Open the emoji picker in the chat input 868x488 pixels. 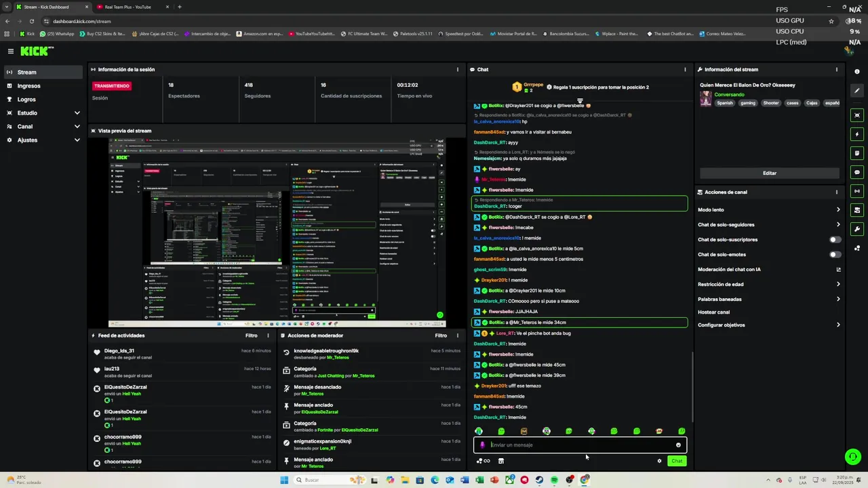point(678,445)
